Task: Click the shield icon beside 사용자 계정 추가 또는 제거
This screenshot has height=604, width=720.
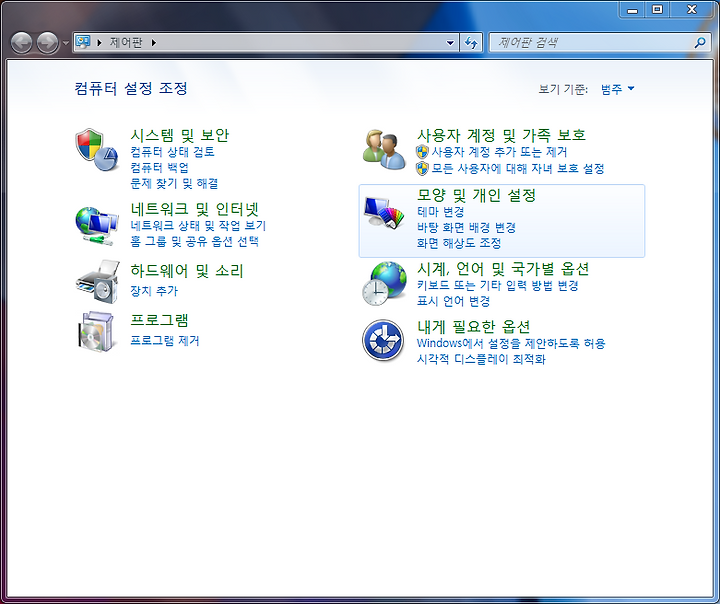Action: click(x=422, y=152)
